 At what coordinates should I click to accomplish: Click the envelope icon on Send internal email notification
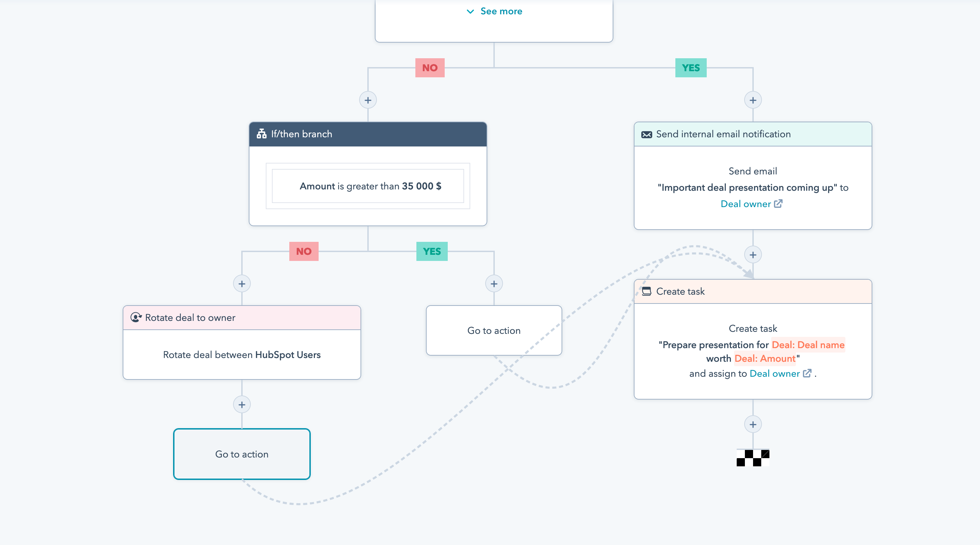647,134
